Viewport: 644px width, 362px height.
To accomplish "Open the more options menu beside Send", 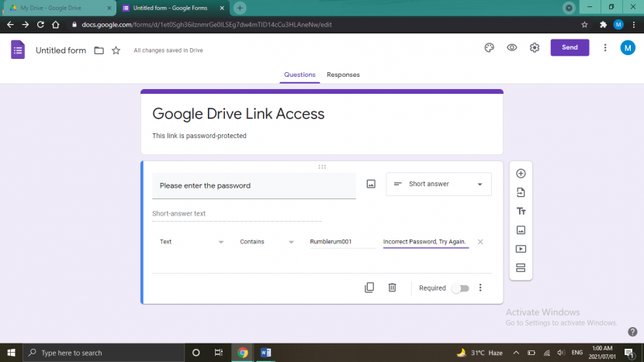I will (x=605, y=47).
